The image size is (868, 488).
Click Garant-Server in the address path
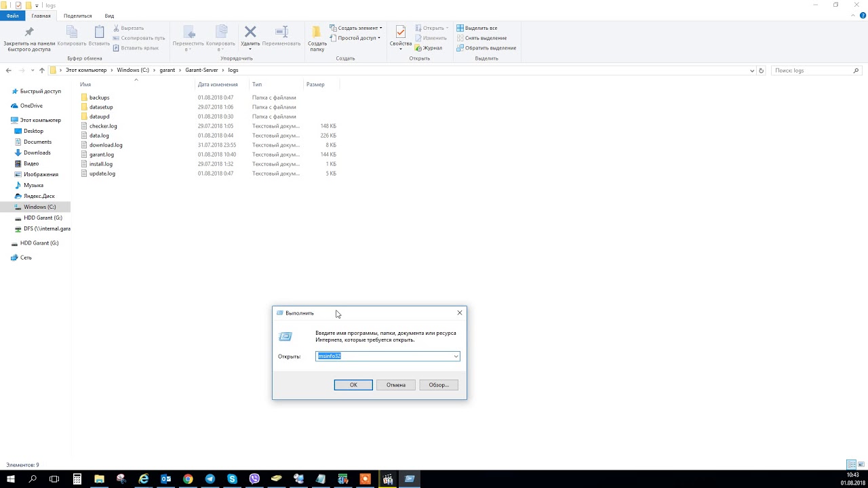(201, 70)
